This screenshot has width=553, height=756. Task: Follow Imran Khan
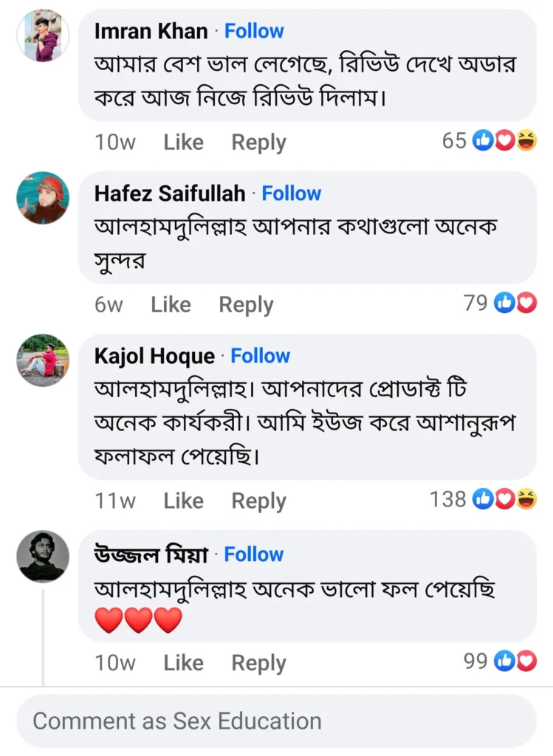coord(254,31)
